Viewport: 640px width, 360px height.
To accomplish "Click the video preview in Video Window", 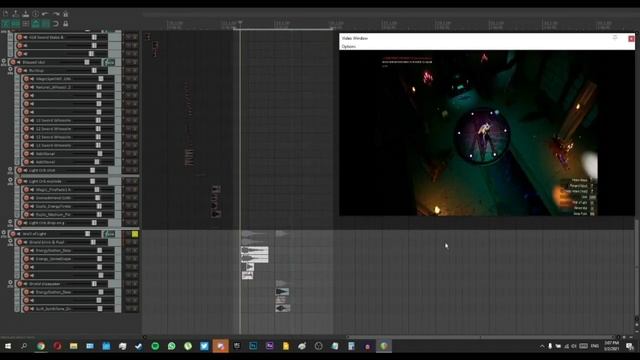I will pos(487,133).
